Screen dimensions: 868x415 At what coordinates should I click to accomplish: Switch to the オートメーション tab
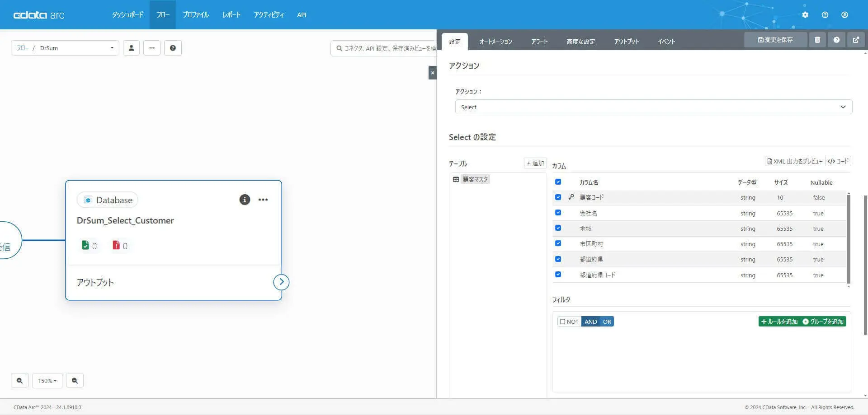(x=495, y=42)
